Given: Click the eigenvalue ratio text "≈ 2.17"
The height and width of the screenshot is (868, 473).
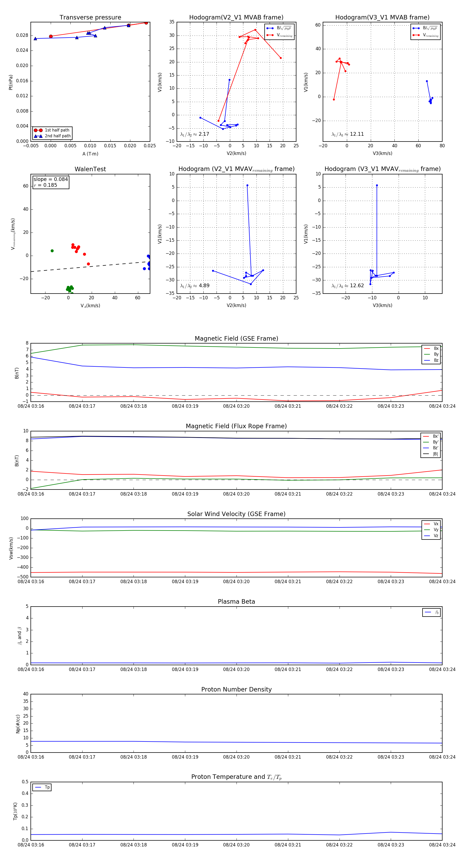Looking at the screenshot, I should coord(201,134).
